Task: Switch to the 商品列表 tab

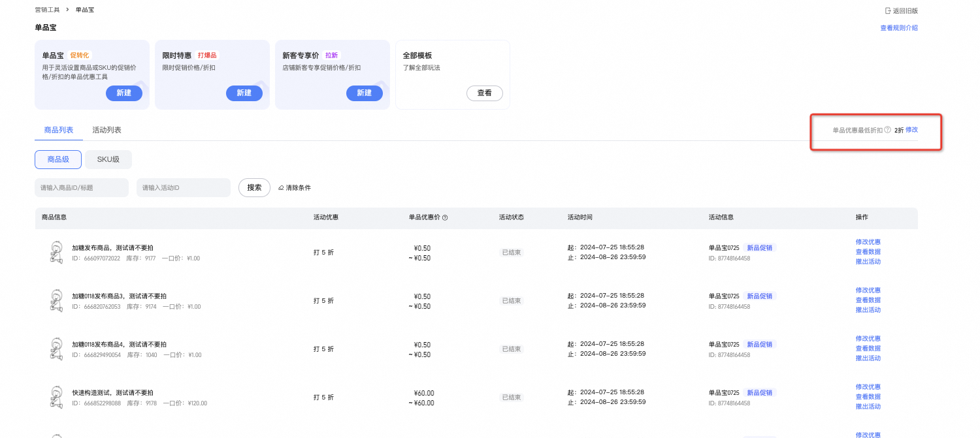Action: pyautogui.click(x=59, y=130)
